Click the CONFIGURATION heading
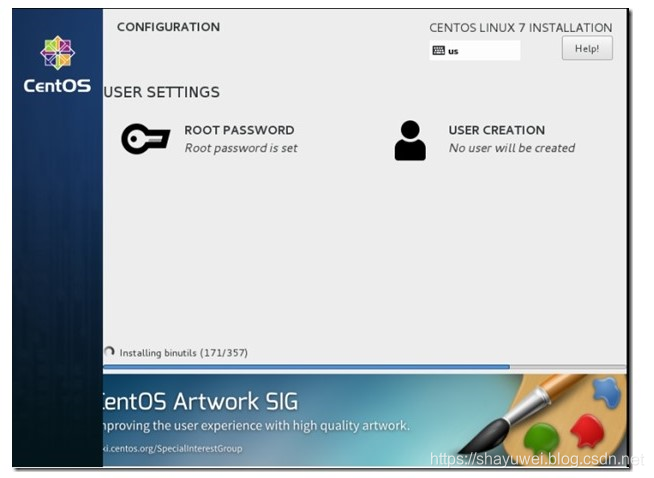Image resolution: width=654 pixels, height=478 pixels. click(168, 27)
